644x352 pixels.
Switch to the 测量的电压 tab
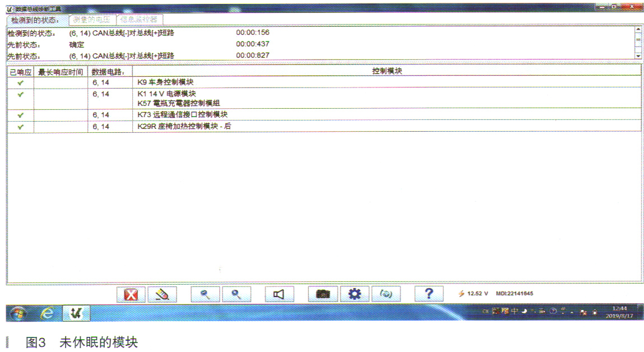tap(92, 20)
